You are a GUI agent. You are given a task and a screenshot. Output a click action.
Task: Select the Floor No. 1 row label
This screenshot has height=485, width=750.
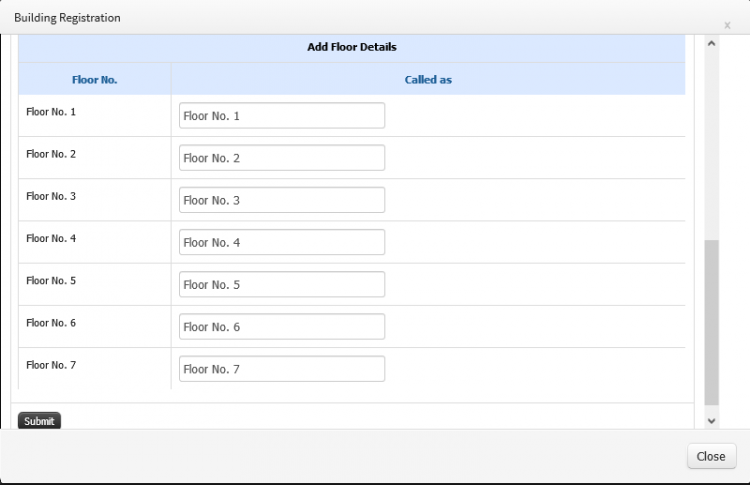[x=51, y=111]
